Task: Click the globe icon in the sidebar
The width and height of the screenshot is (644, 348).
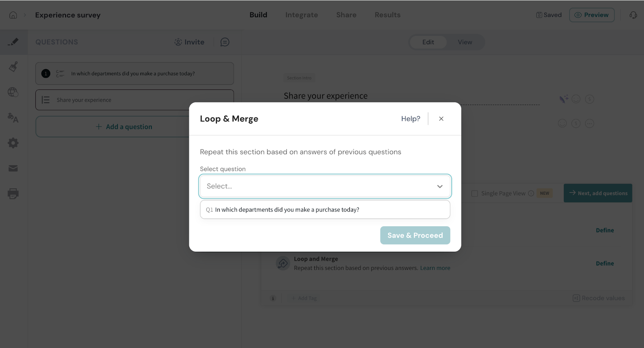Action: (13, 92)
